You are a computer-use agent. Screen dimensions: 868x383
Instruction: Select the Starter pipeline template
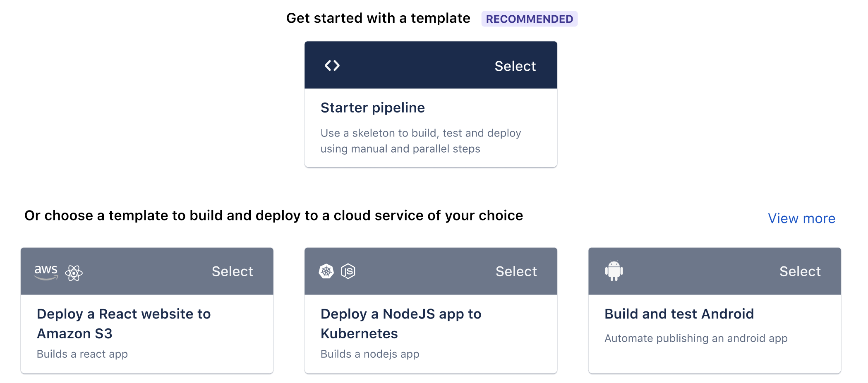click(x=515, y=66)
